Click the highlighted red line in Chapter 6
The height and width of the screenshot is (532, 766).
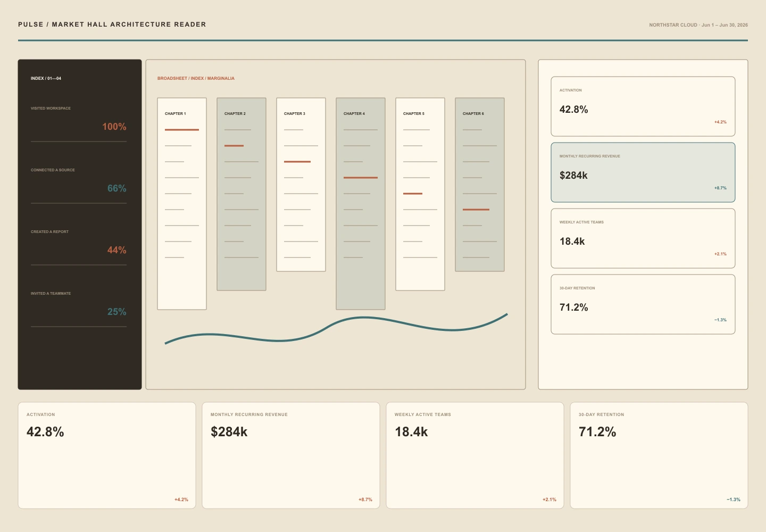coord(476,210)
